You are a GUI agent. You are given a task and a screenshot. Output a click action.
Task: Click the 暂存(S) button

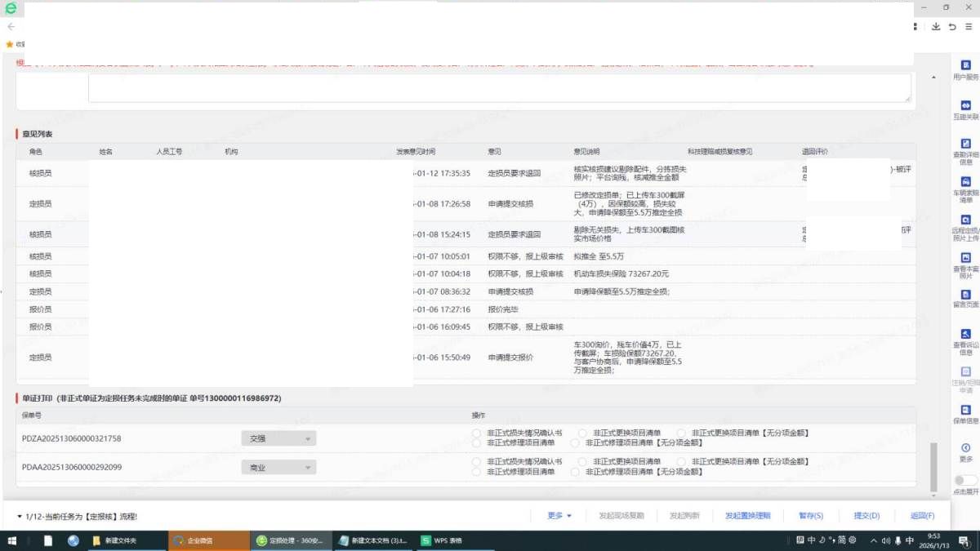[x=811, y=516]
